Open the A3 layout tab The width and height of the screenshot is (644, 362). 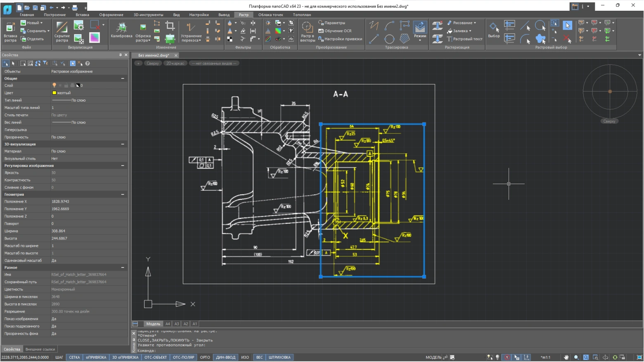(x=177, y=324)
